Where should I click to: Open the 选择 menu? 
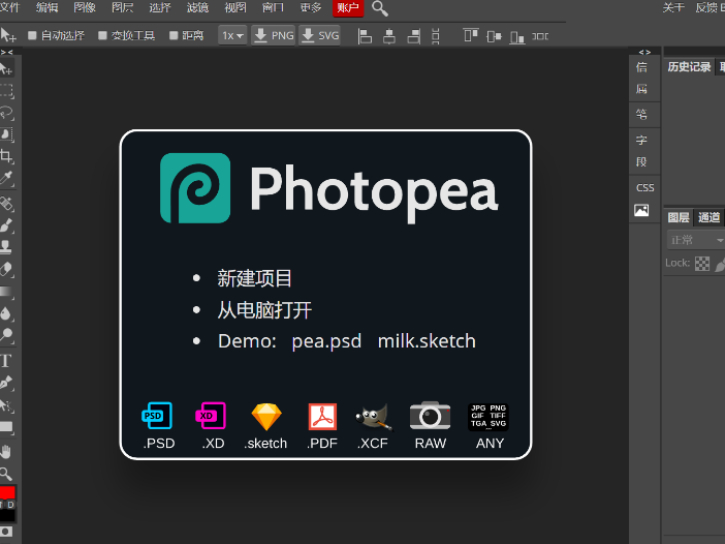pyautogui.click(x=160, y=7)
